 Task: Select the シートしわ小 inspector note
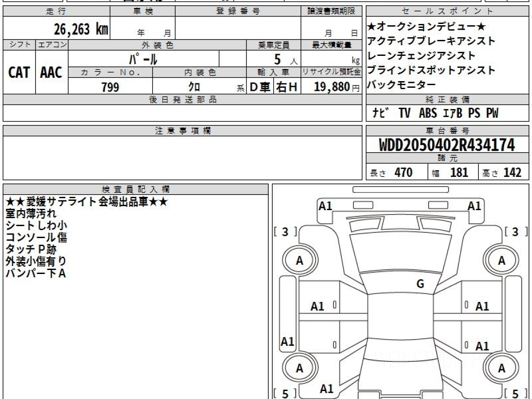coord(36,226)
